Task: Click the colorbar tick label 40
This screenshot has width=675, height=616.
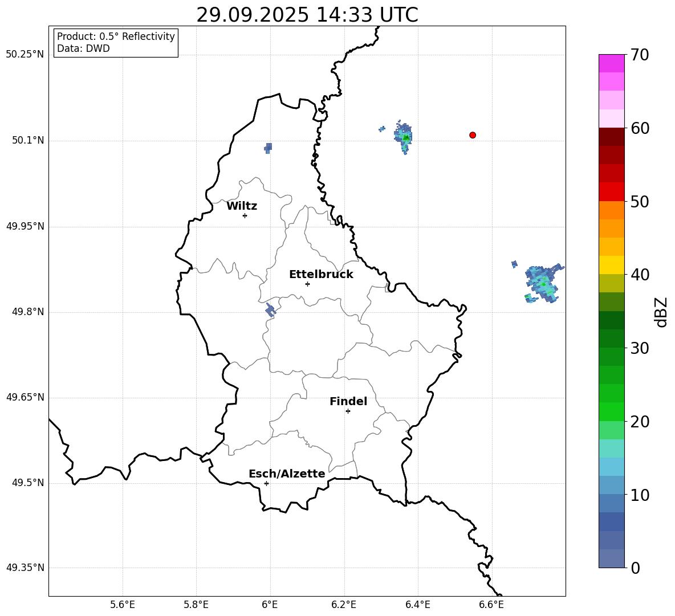Action: tap(640, 275)
